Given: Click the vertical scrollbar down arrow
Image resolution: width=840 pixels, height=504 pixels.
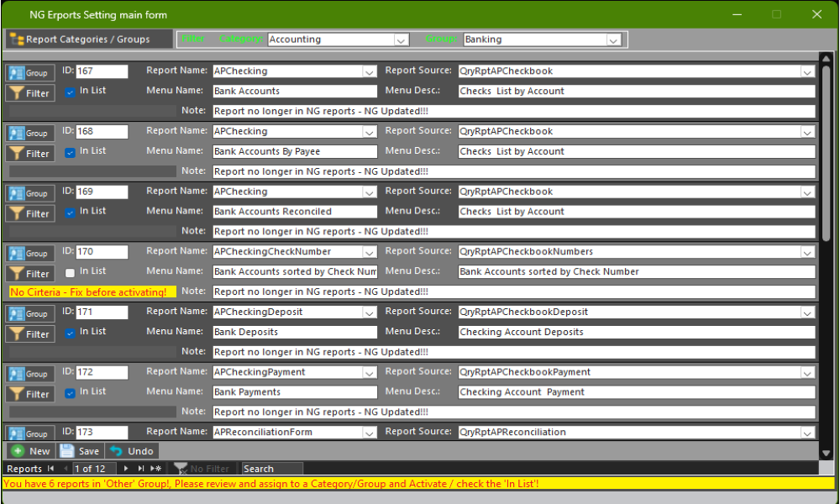Looking at the screenshot, I should [x=826, y=452].
